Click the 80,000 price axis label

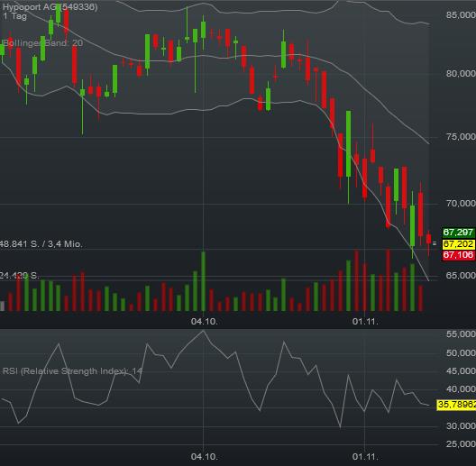pyautogui.click(x=461, y=74)
